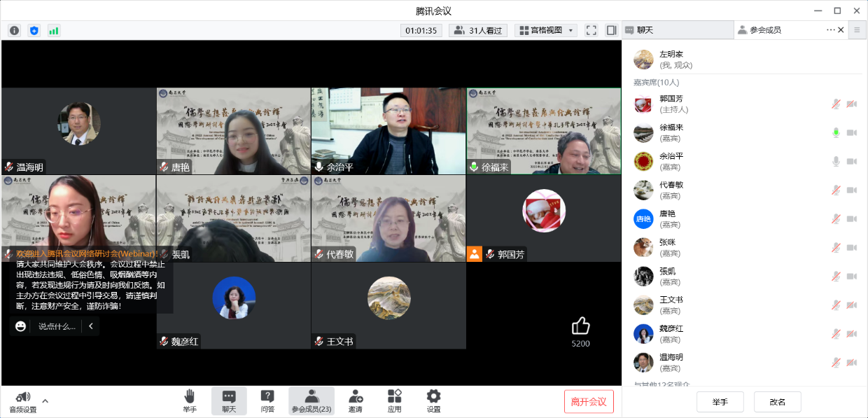Open the 问答 Q&A panel
Screen dimensions: 868x418
coord(267,401)
